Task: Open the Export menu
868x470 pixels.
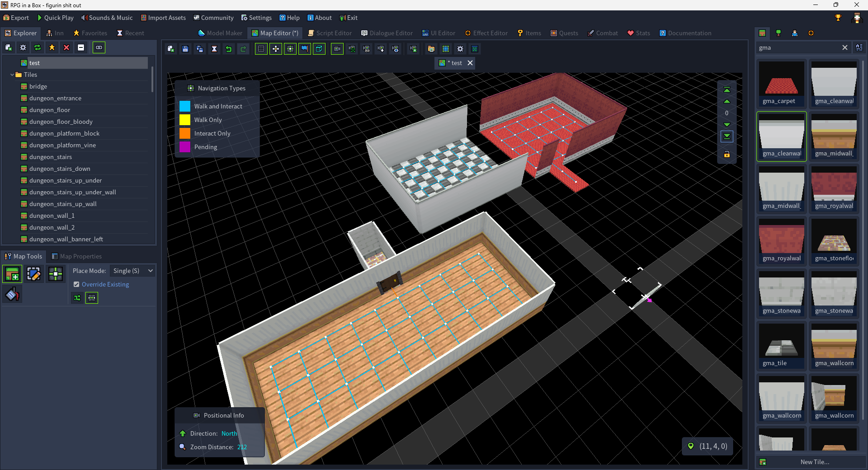Action: 16,18
